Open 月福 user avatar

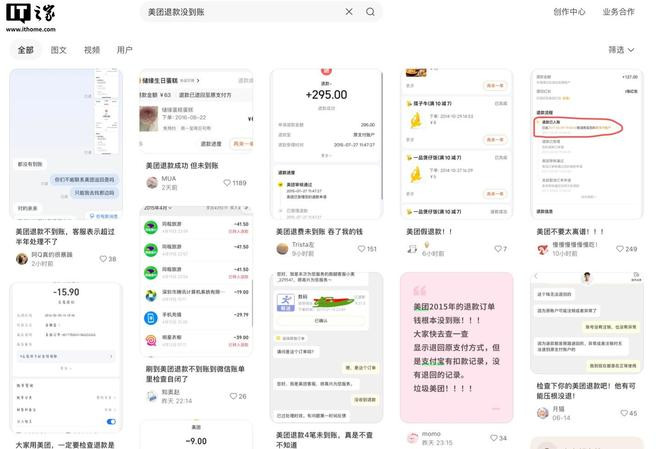pos(543,413)
